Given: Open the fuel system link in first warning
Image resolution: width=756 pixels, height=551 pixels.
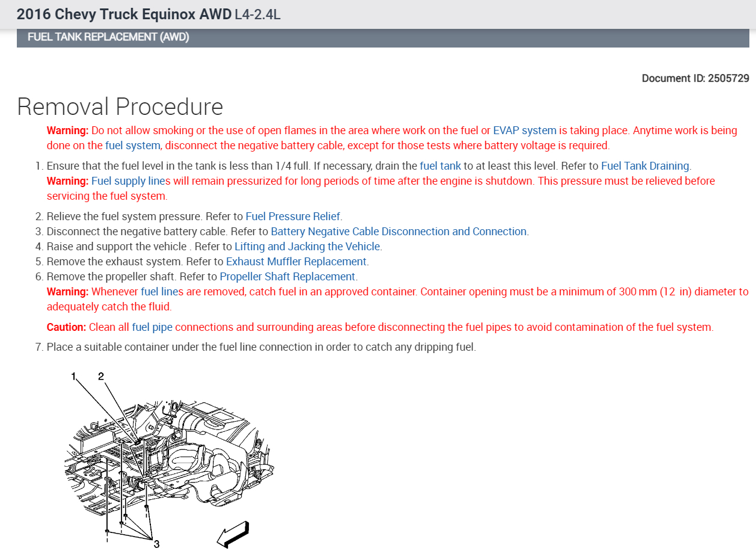Looking at the screenshot, I should 132,146.
